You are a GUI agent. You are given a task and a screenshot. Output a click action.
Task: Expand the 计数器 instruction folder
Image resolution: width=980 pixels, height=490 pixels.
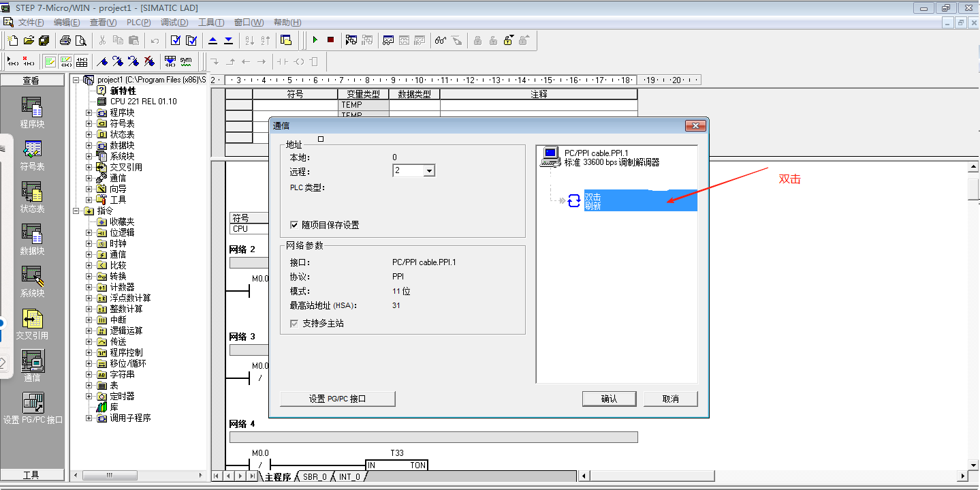[89, 287]
